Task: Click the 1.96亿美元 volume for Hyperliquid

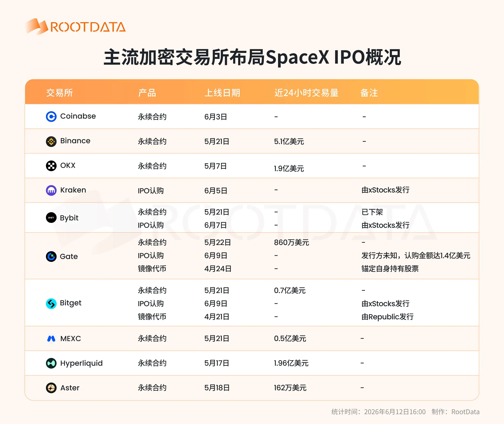Action: pyautogui.click(x=291, y=363)
